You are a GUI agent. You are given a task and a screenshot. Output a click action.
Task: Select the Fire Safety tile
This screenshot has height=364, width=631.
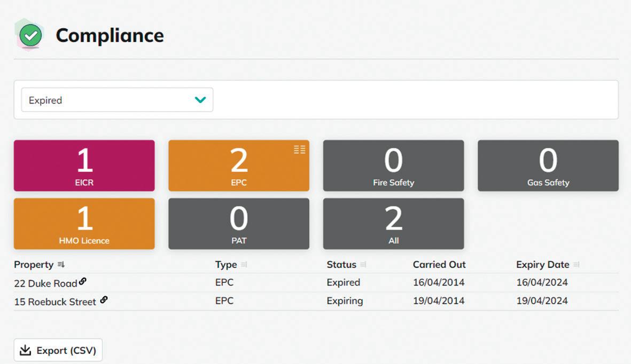393,165
